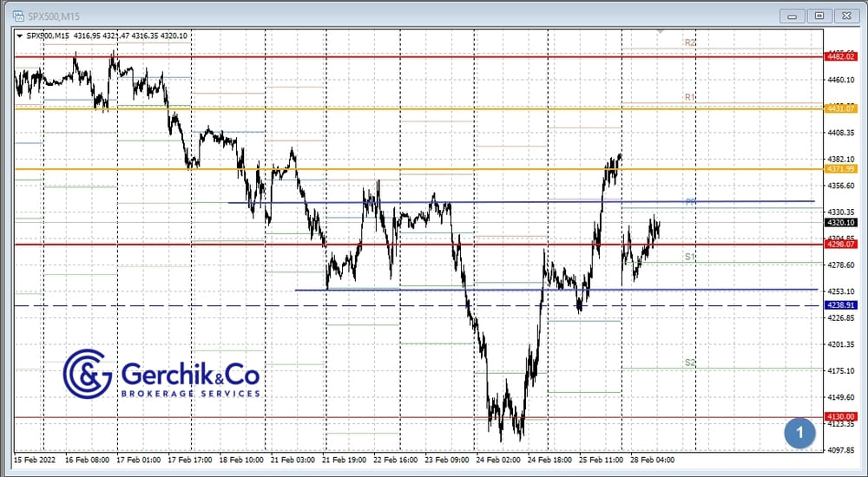
Task: Expand the SPX500,M15 arrow in chart corner
Action: tap(21, 36)
